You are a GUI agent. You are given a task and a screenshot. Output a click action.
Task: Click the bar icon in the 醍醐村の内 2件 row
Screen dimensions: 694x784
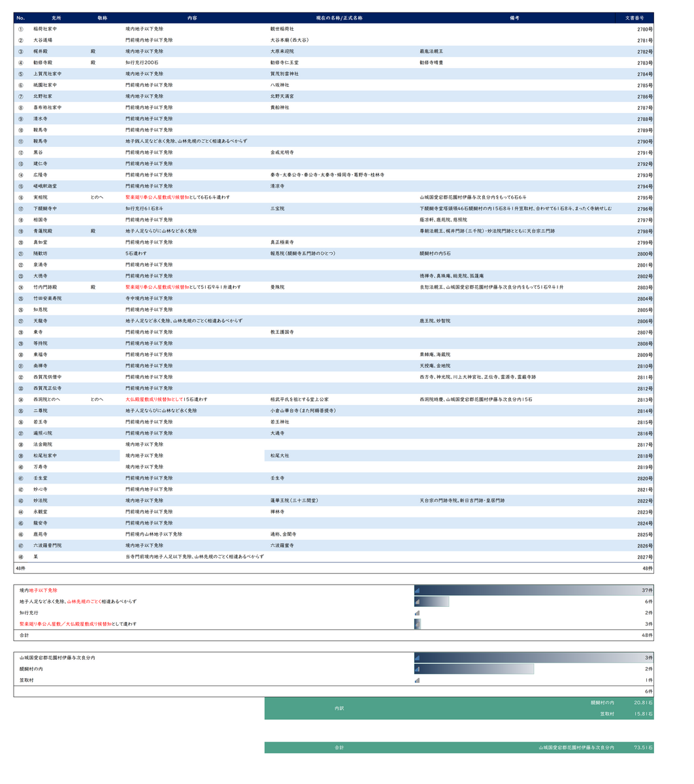(x=417, y=669)
